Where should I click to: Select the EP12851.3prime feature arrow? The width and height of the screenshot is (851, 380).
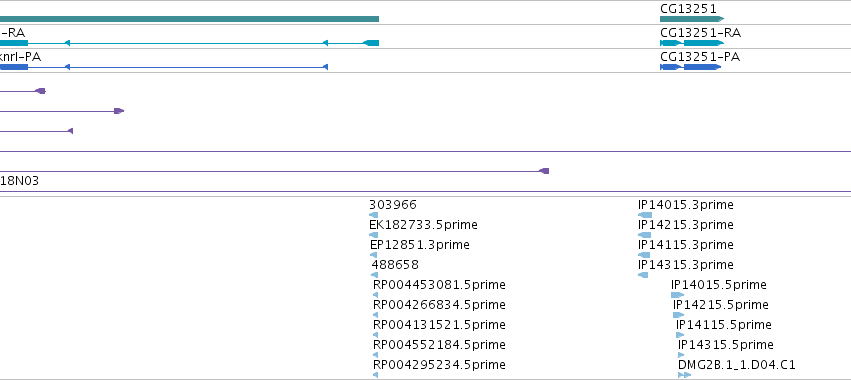(x=373, y=255)
